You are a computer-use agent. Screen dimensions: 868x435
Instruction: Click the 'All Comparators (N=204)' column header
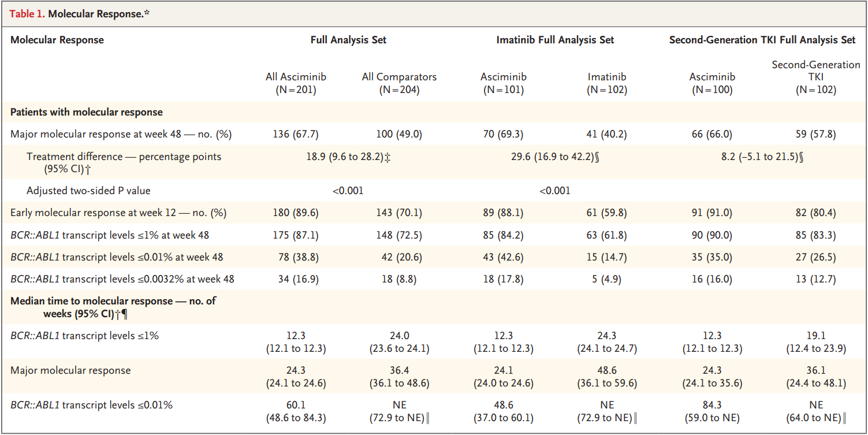coord(400,83)
